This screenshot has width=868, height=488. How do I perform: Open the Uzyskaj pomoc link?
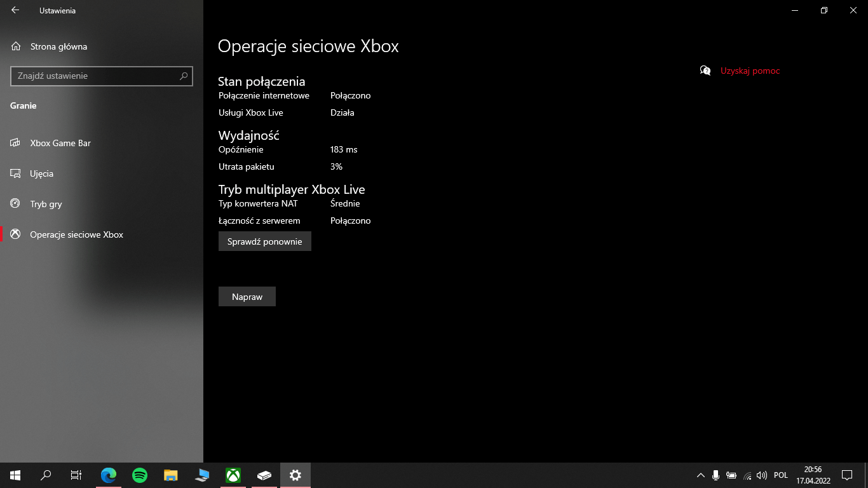pyautogui.click(x=750, y=71)
